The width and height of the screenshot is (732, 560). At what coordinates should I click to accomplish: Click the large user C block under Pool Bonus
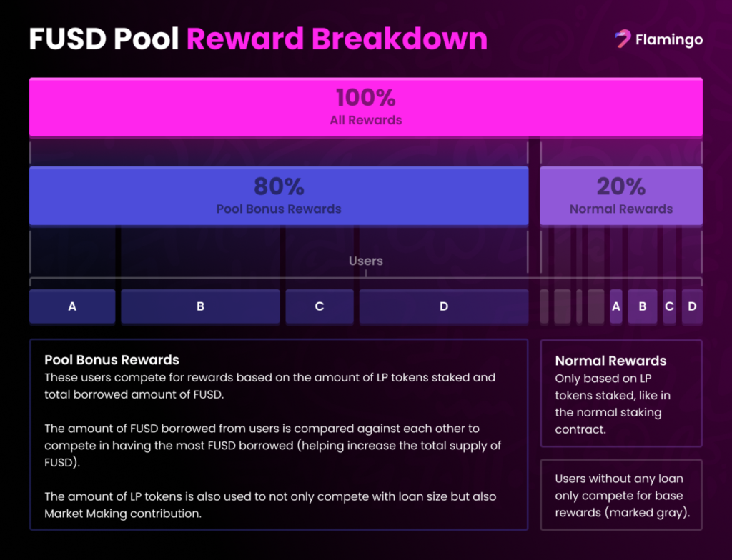(x=319, y=306)
